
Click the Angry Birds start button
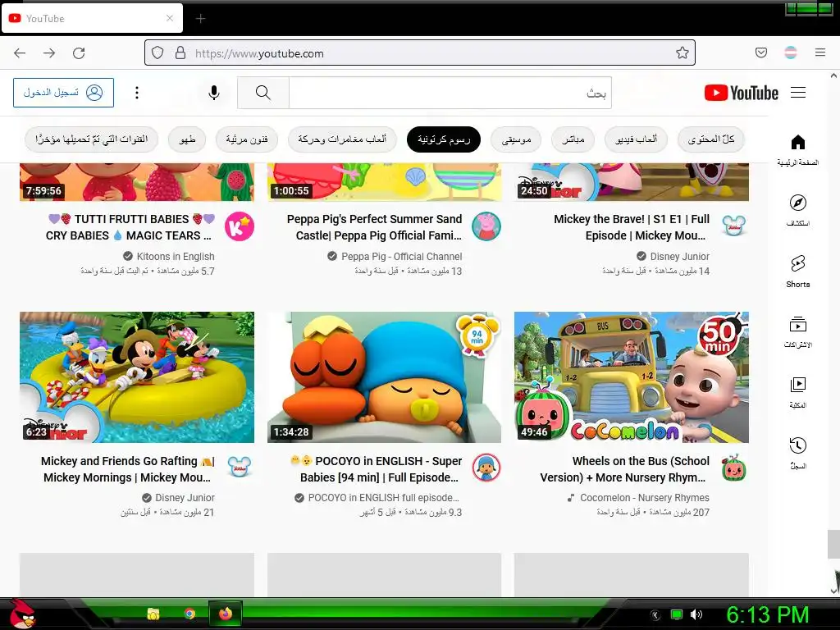[x=21, y=614]
